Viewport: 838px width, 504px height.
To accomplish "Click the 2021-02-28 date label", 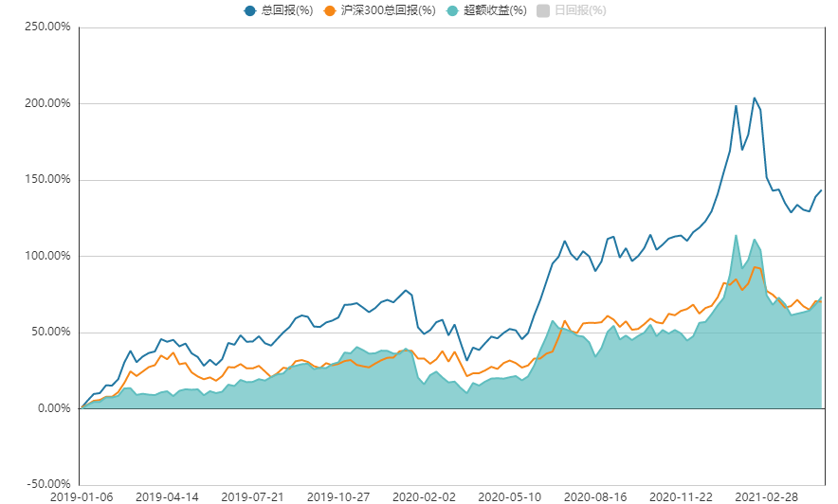I will click(x=766, y=497).
